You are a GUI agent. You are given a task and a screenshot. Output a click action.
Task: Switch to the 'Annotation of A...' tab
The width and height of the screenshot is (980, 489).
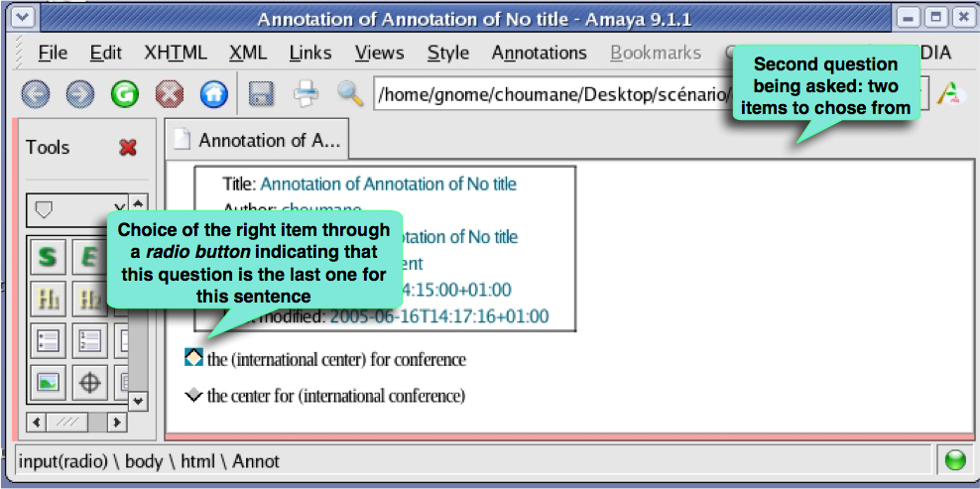pos(257,140)
